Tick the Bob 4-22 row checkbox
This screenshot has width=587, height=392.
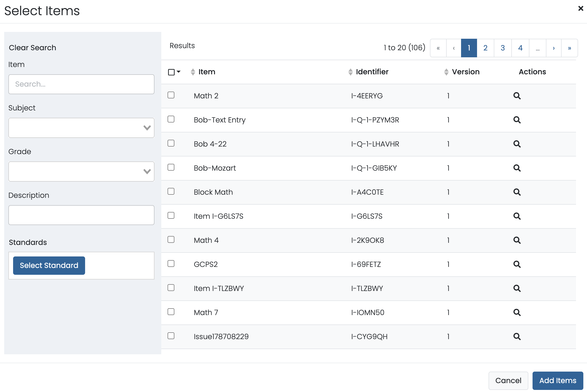pos(171,143)
